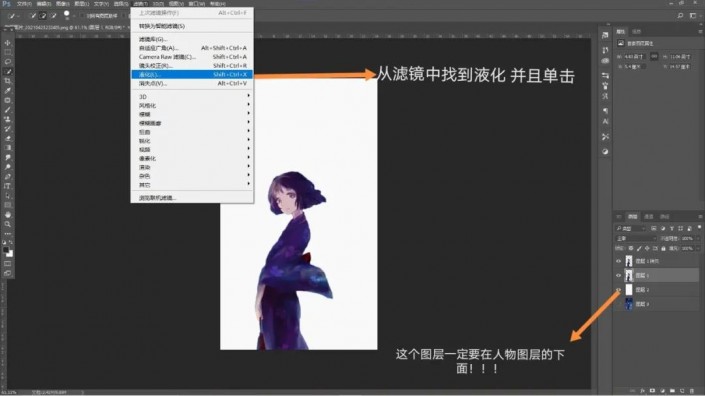705x396 pixels.
Task: Click 浏览联机滤镜 at the menu bottom
Action: click(192, 198)
